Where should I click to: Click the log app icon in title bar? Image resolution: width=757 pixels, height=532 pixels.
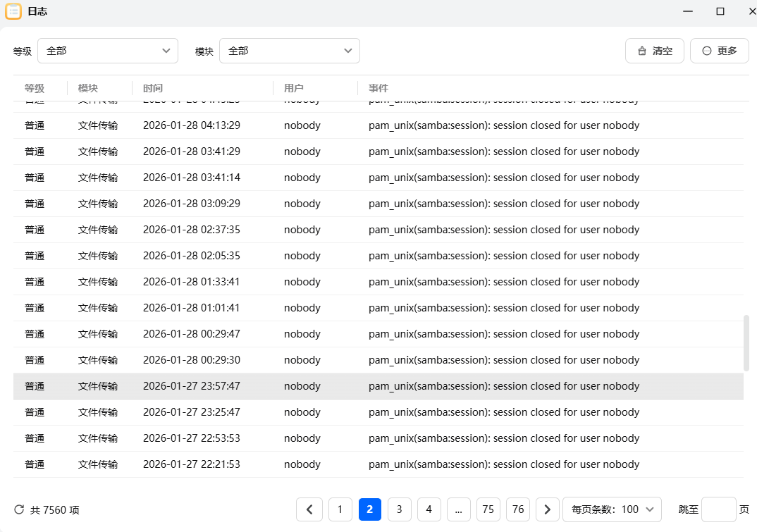point(13,11)
